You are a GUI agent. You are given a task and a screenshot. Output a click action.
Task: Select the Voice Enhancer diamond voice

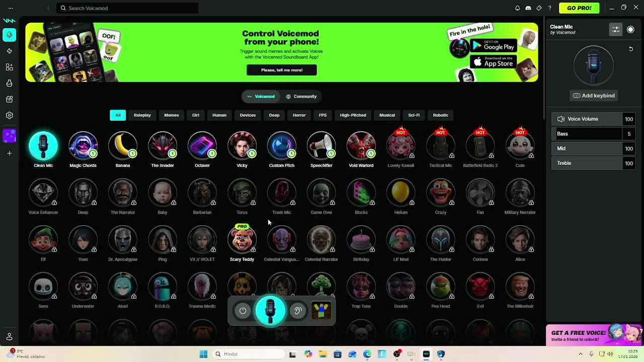coord(43,193)
